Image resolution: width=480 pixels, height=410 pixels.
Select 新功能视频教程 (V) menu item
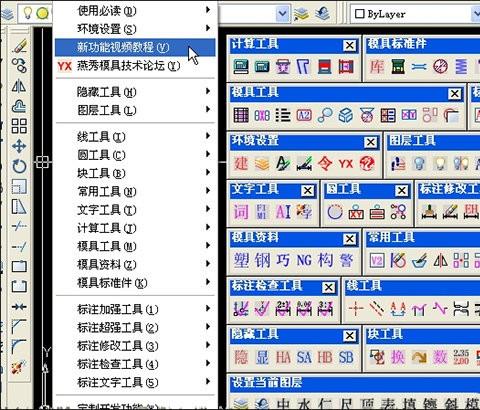[x=135, y=47]
